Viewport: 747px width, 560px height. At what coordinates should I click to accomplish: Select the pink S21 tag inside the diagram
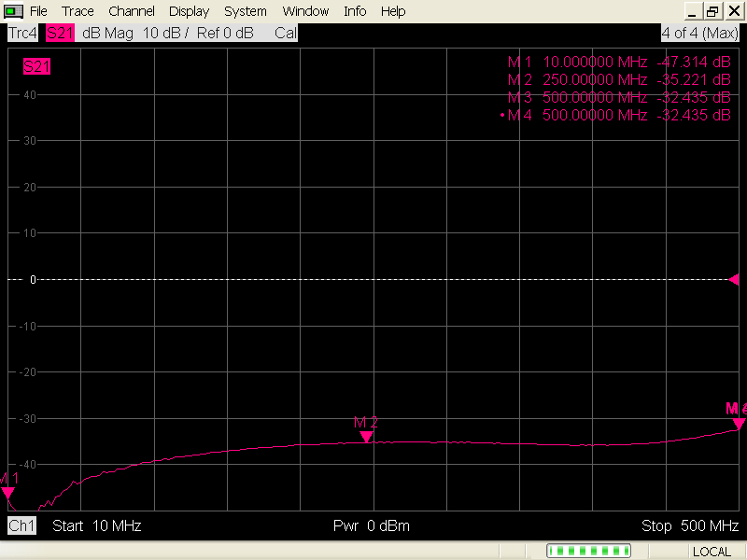[x=36, y=66]
